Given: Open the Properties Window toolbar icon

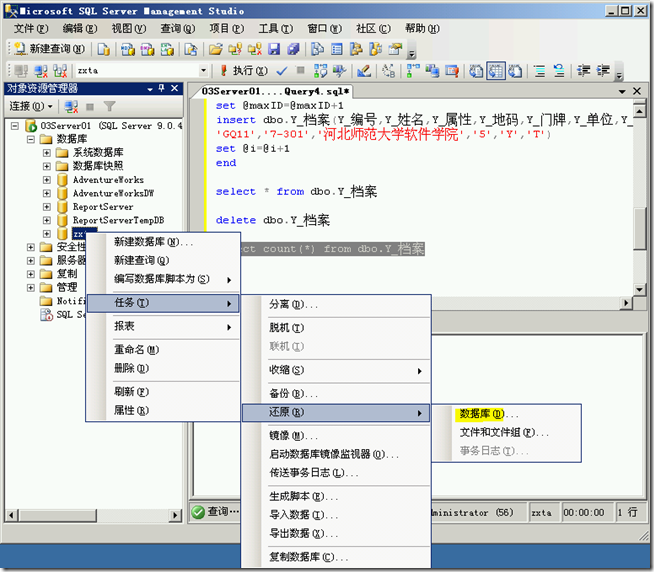Looking at the screenshot, I should (x=395, y=49).
